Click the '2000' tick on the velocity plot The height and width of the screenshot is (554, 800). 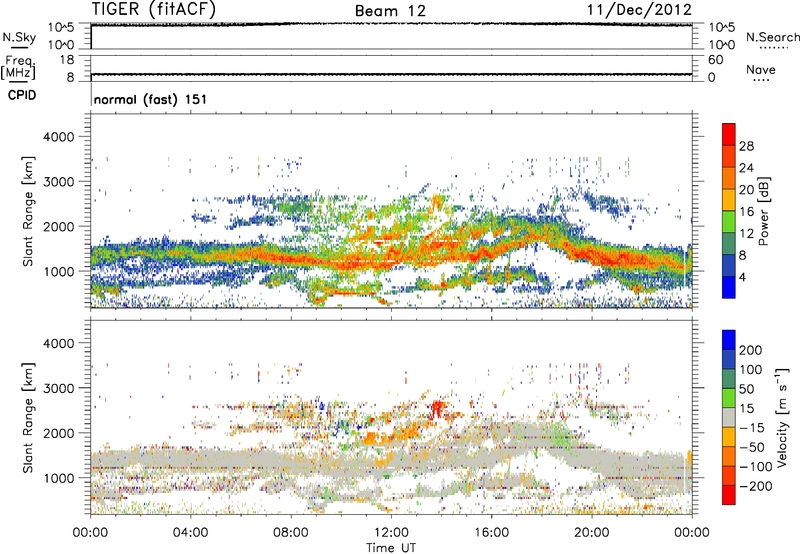58,434
